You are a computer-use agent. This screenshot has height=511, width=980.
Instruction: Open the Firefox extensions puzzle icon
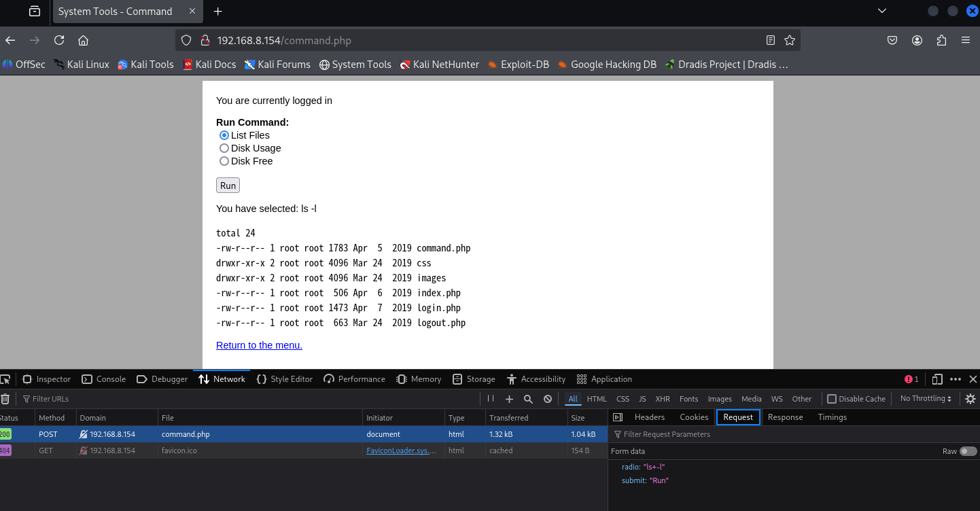point(941,40)
